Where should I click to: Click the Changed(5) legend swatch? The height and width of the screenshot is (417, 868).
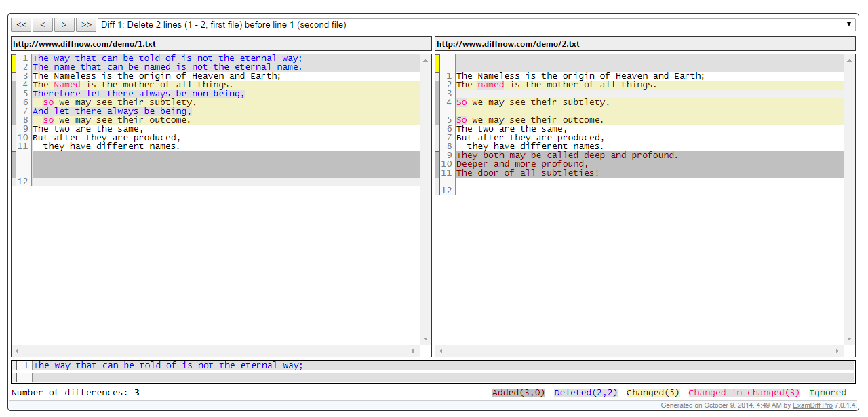point(652,393)
